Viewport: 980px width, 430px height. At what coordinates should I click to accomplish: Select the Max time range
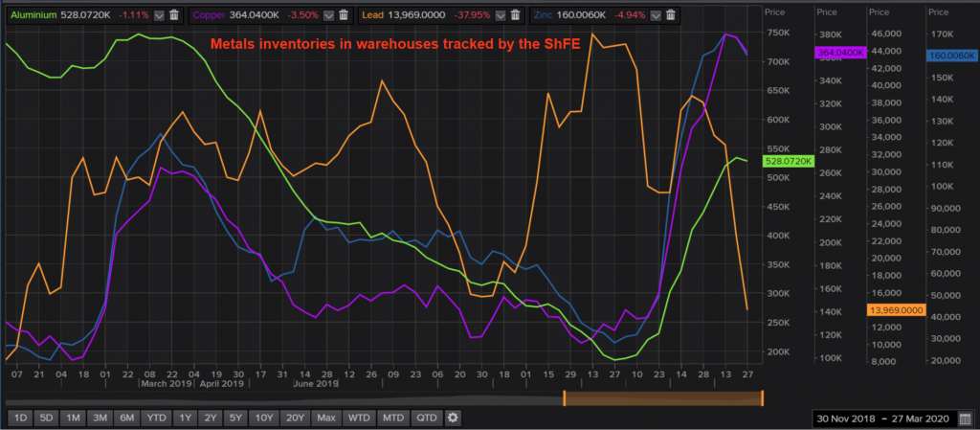[326, 418]
